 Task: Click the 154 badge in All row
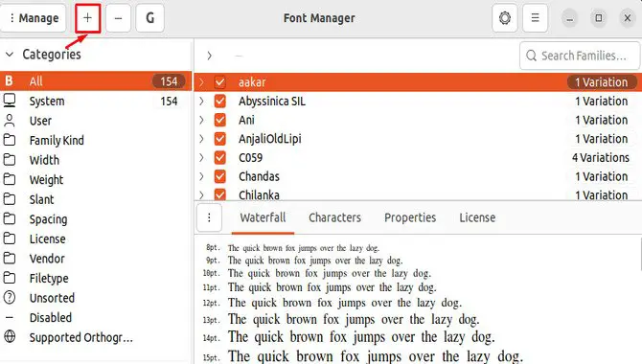[169, 81]
